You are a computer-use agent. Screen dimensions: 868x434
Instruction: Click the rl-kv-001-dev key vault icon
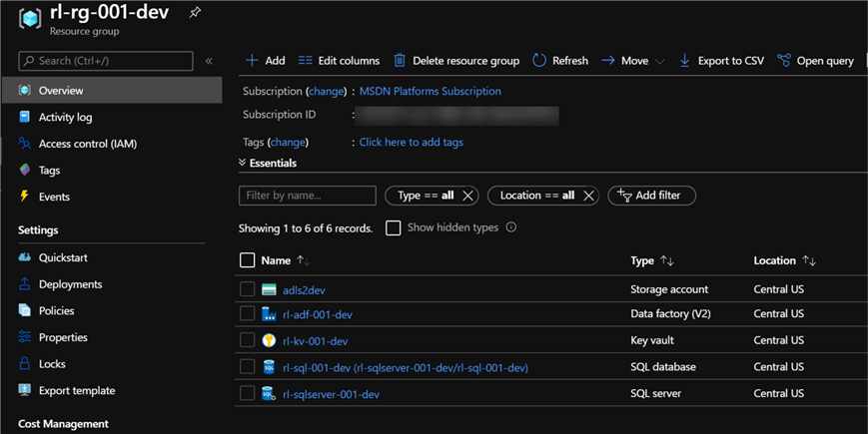point(269,341)
